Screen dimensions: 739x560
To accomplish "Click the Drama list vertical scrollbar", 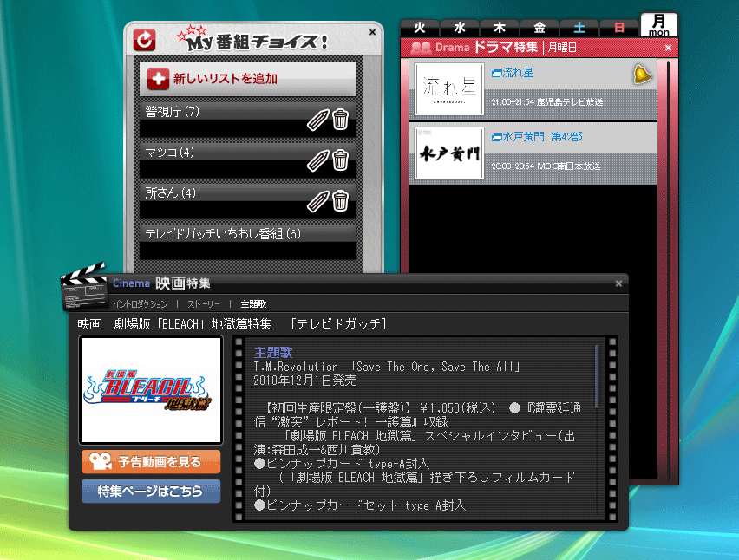I will (x=667, y=269).
